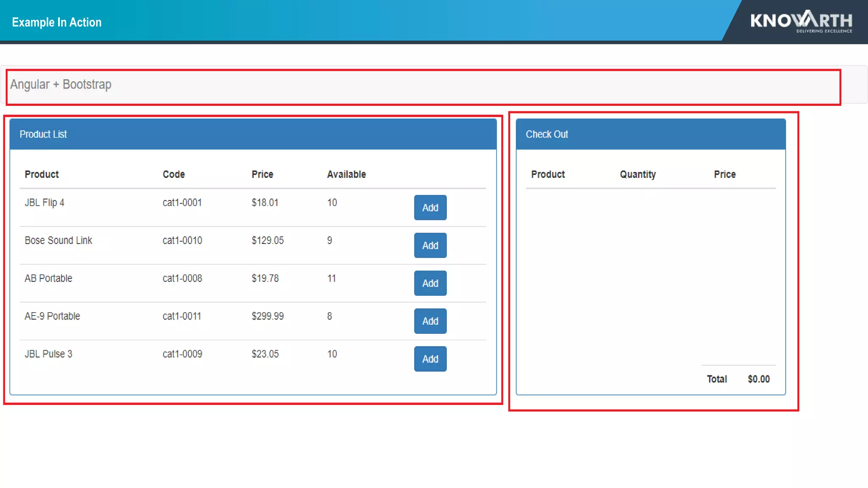
Task: Click the price $299.99
Action: (x=267, y=316)
